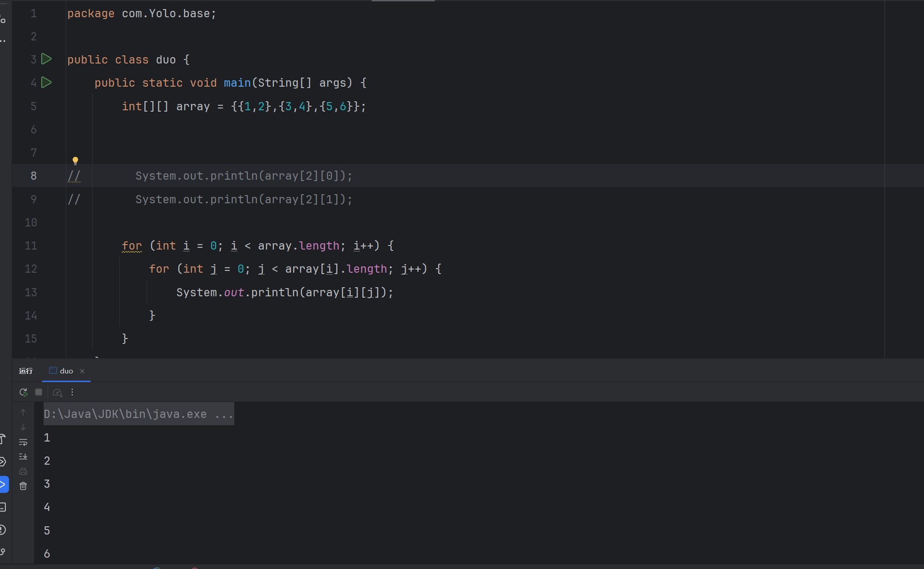Click System.out.println(array[i][j]) statement
924x569 pixels.
click(x=285, y=292)
